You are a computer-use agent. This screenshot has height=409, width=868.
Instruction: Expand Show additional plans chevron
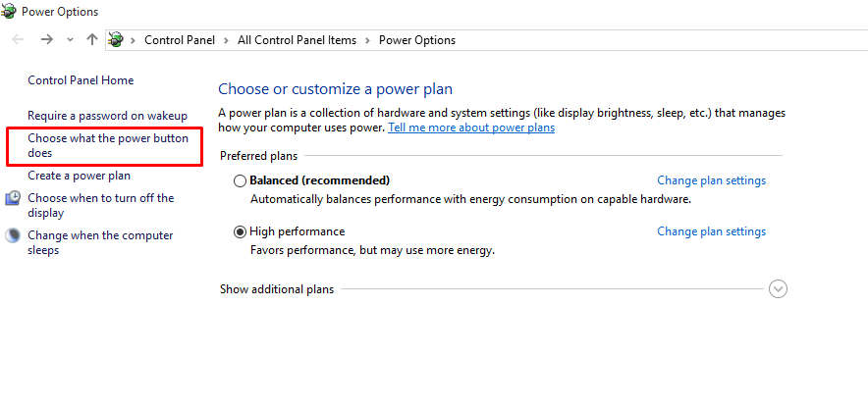[x=779, y=289]
